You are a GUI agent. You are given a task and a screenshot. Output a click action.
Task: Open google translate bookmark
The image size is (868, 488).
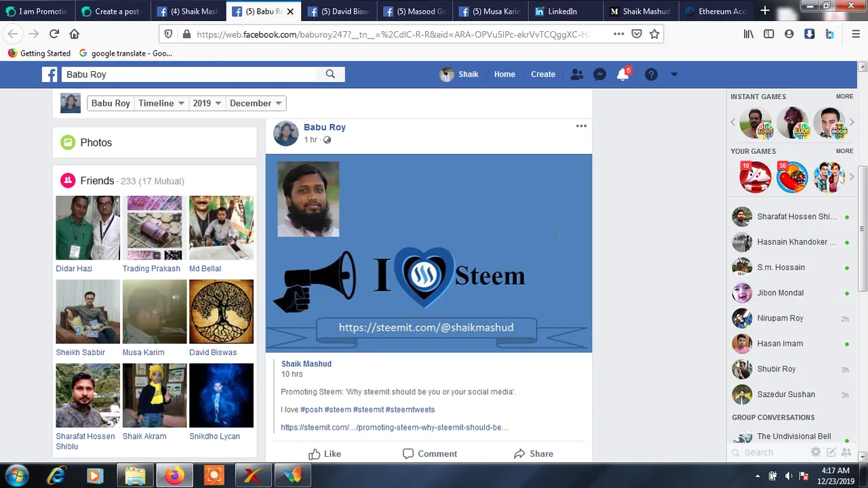[126, 53]
